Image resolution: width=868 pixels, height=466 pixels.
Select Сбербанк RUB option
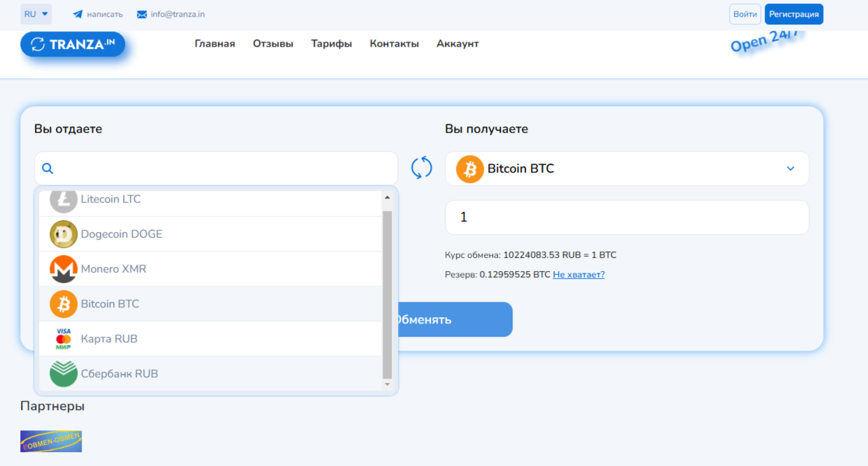[212, 374]
